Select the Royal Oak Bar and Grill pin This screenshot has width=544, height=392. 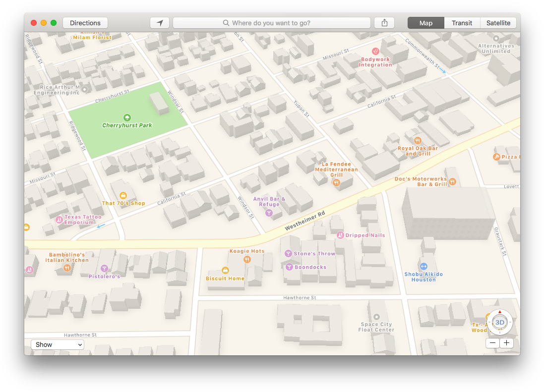coord(418,140)
